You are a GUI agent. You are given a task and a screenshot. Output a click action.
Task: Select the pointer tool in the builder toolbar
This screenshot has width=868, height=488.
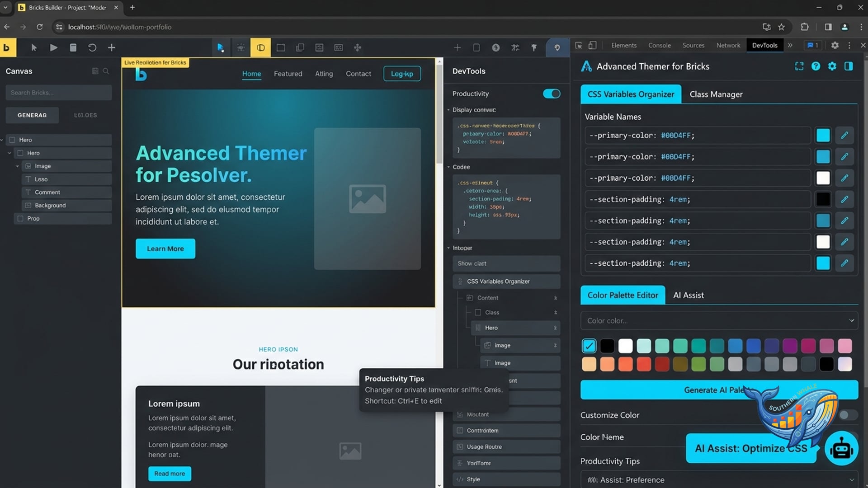coord(34,47)
